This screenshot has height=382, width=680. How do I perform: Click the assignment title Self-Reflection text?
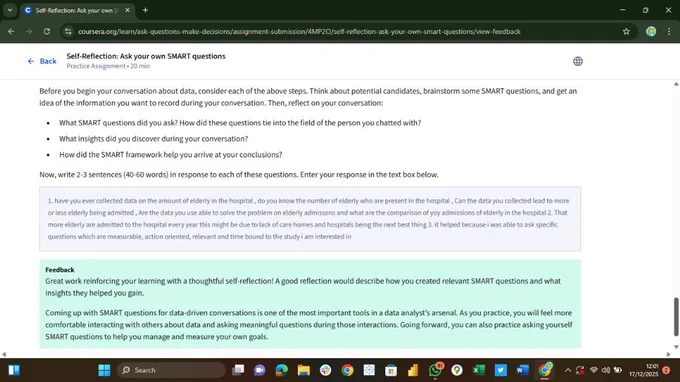(146, 56)
